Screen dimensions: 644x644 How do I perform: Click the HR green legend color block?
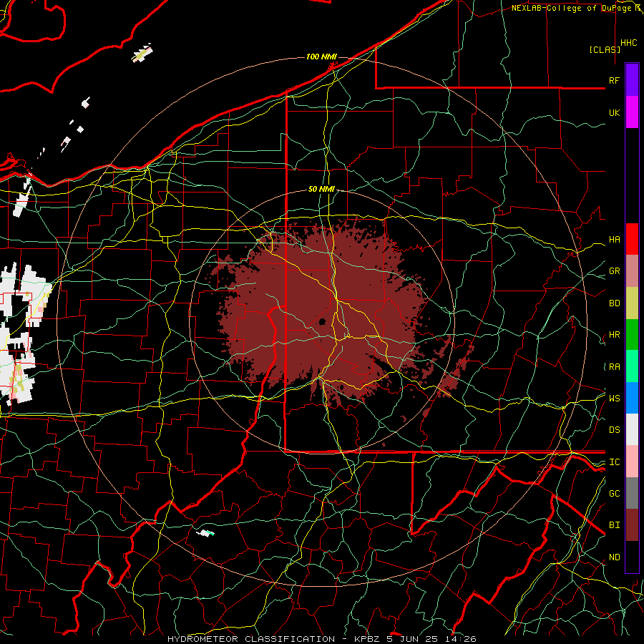click(632, 334)
